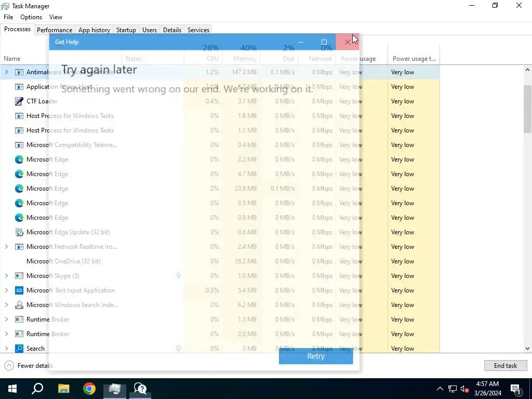Sort processes by the Name column
The height and width of the screenshot is (399, 532).
click(x=12, y=59)
